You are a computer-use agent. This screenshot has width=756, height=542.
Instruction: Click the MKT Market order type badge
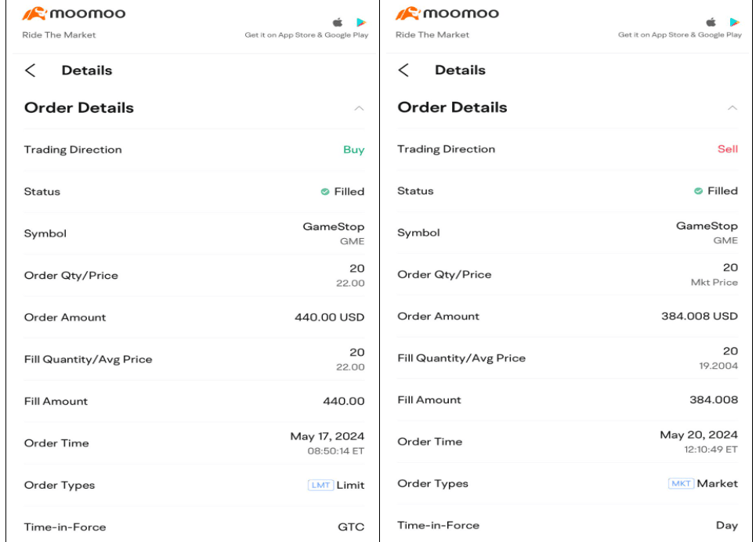pos(681,484)
